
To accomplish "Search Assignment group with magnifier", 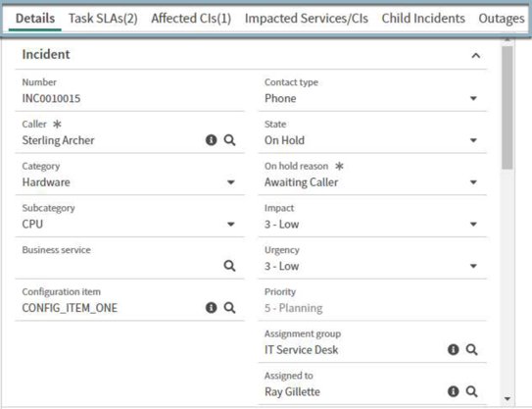I will pyautogui.click(x=471, y=349).
